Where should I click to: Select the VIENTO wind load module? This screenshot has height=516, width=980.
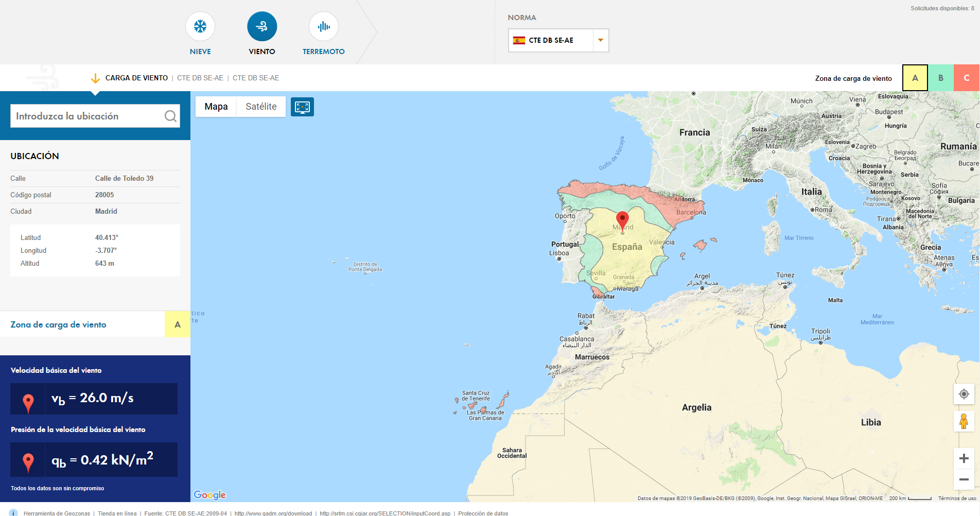pos(262,26)
